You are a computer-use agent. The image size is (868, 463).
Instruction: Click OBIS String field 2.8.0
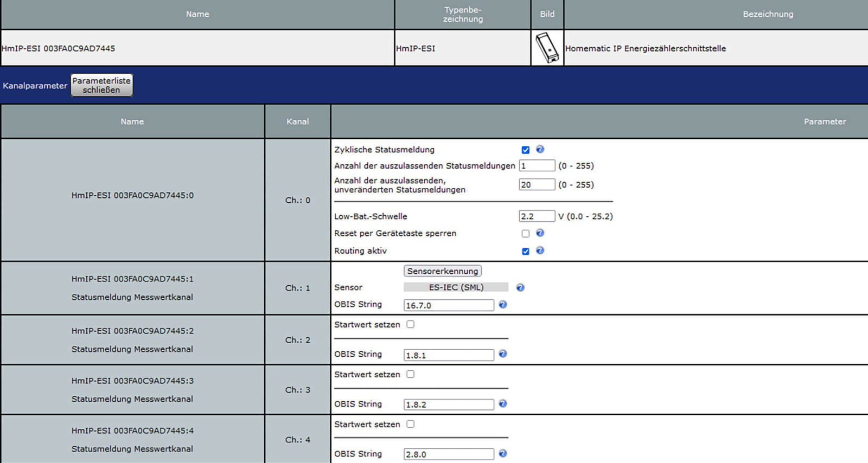pyautogui.click(x=449, y=454)
